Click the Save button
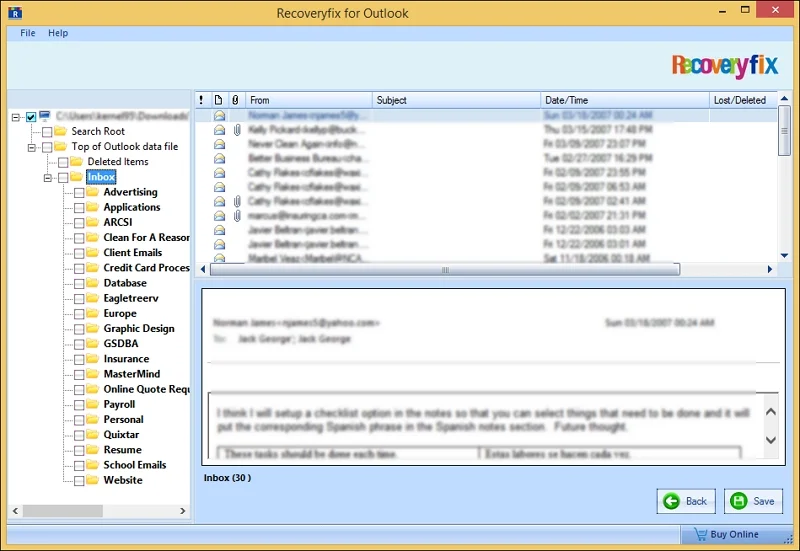The image size is (800, 551). pos(753,501)
